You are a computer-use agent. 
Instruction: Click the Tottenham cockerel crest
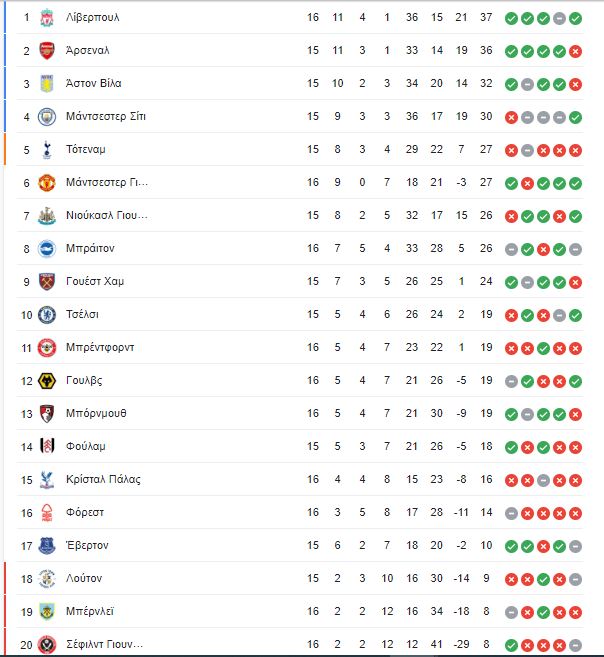pos(47,150)
